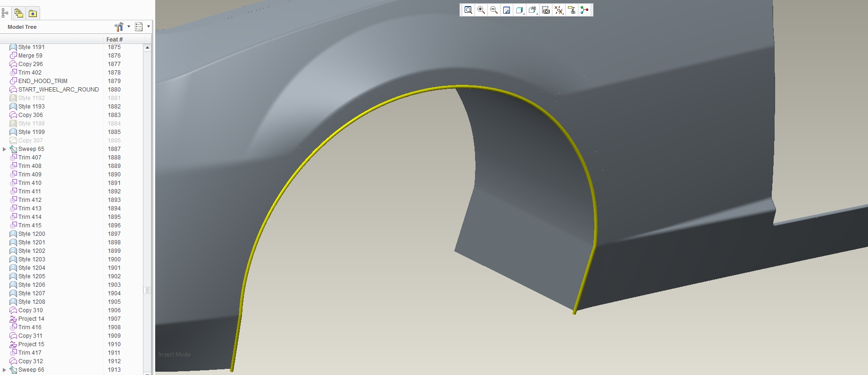Click the Copy 296 feature icon
Image resolution: width=868 pixels, height=375 pixels.
point(13,64)
